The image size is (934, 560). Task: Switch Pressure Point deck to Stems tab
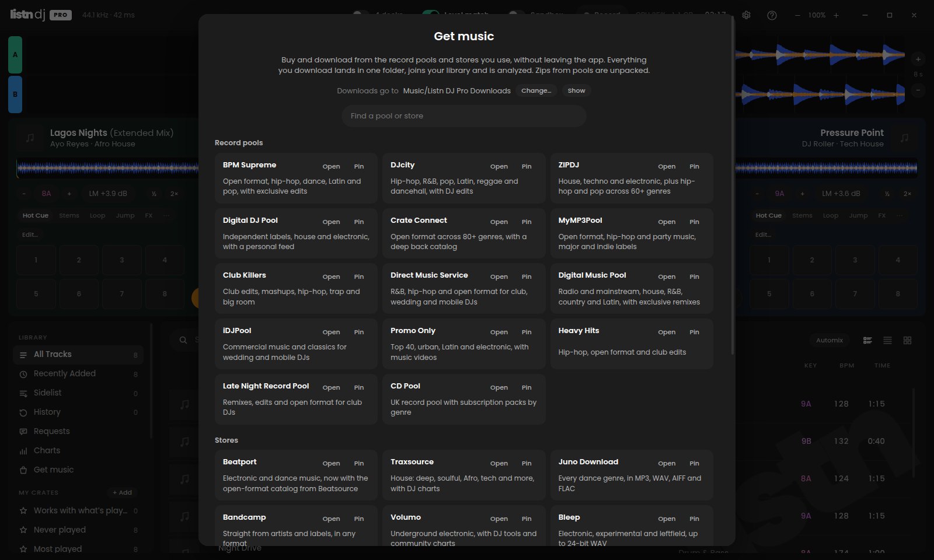[x=802, y=215]
